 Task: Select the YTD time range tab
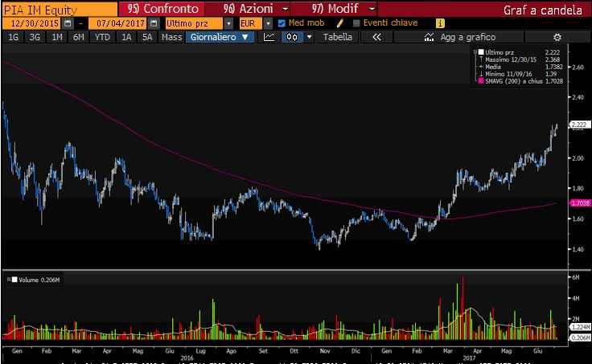(102, 37)
